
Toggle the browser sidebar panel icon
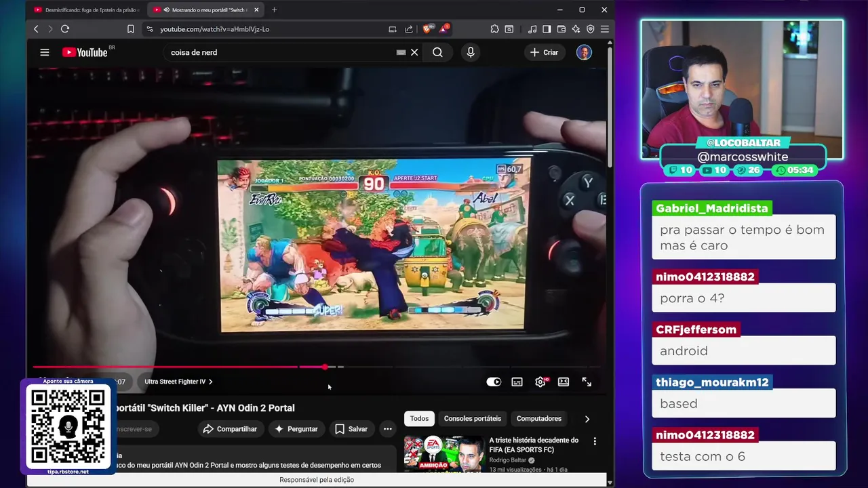click(x=547, y=29)
